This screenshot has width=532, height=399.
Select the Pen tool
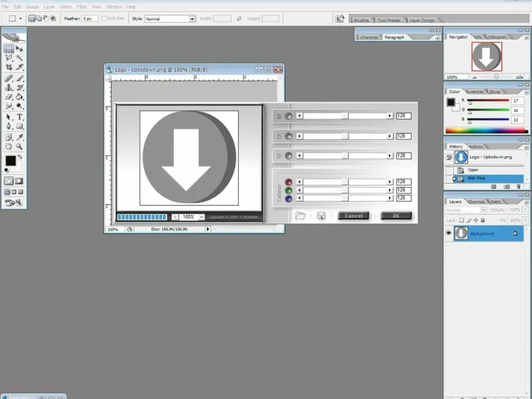(x=9, y=126)
